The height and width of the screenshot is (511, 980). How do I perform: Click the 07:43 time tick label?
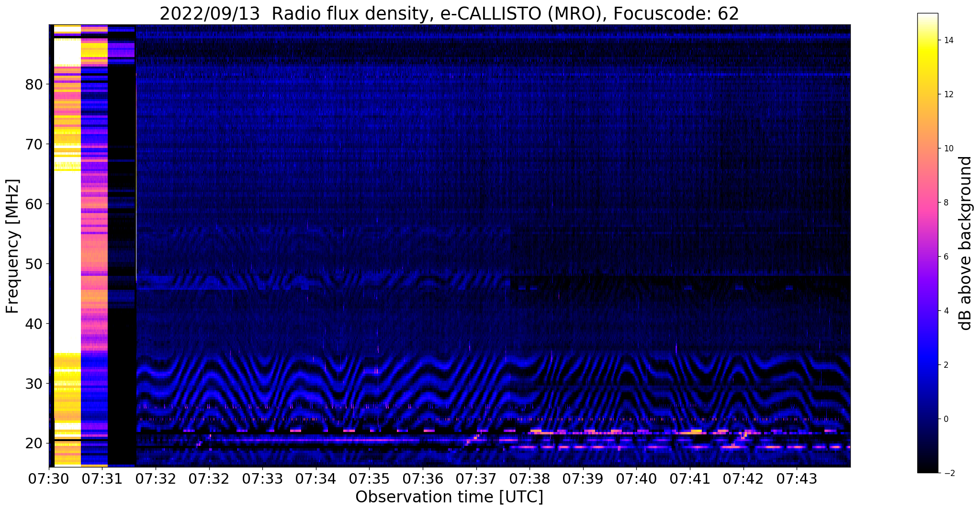coord(797,478)
